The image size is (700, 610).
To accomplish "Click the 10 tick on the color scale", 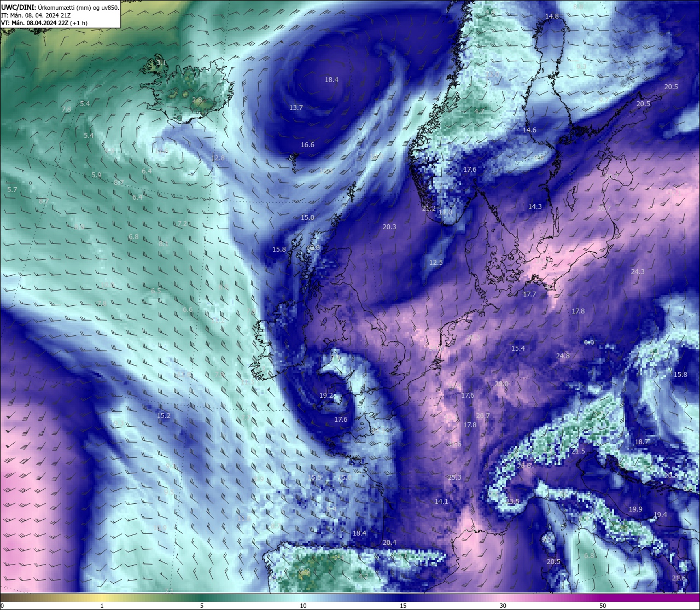I will tap(303, 606).
